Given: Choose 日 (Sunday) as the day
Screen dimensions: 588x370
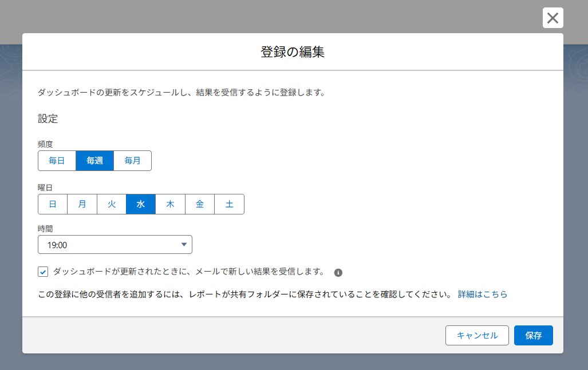Looking at the screenshot, I should point(53,204).
